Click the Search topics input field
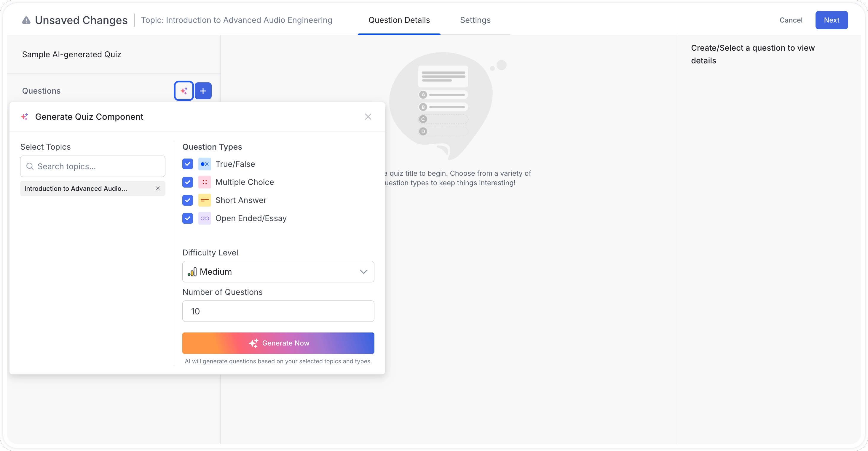 click(93, 167)
